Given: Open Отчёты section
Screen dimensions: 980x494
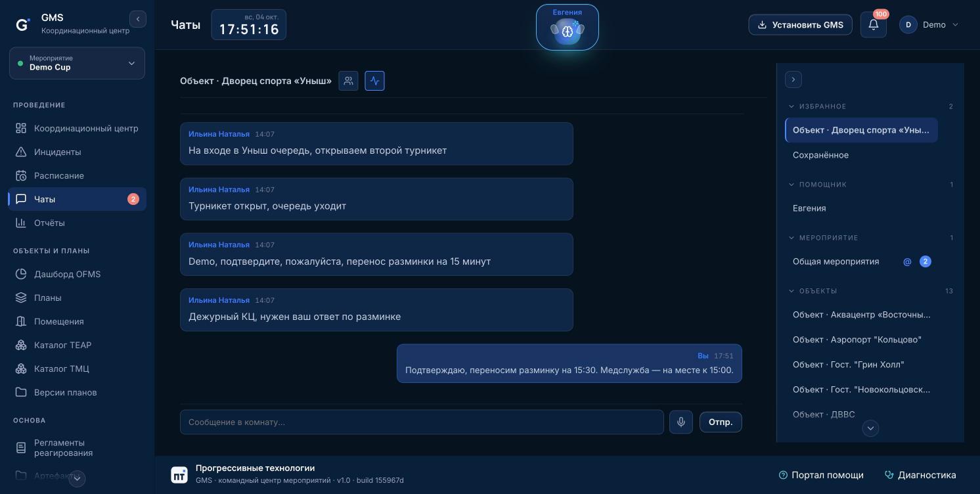Looking at the screenshot, I should point(78,223).
